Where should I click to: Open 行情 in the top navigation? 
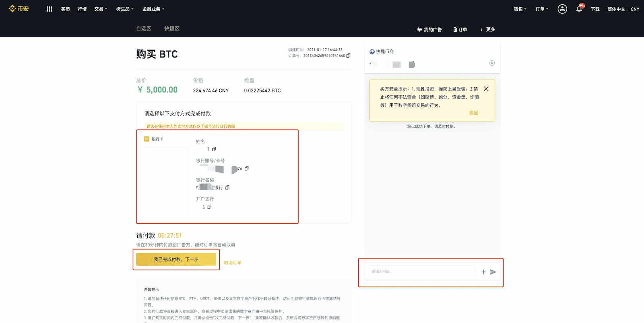pos(82,9)
